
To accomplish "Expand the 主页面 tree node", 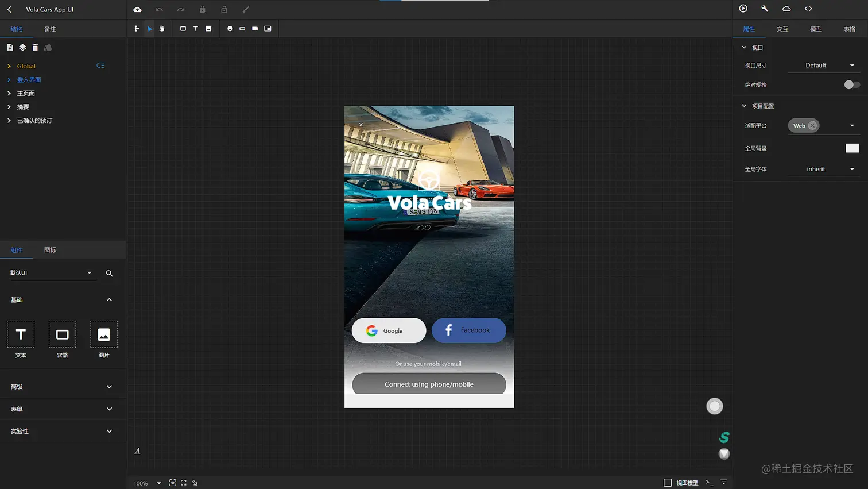I will (9, 93).
